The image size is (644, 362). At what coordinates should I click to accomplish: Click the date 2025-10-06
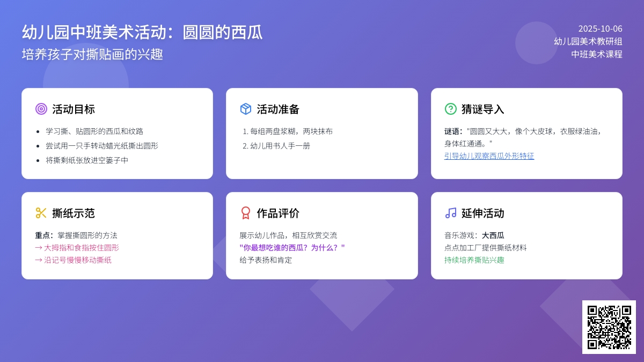pos(600,29)
